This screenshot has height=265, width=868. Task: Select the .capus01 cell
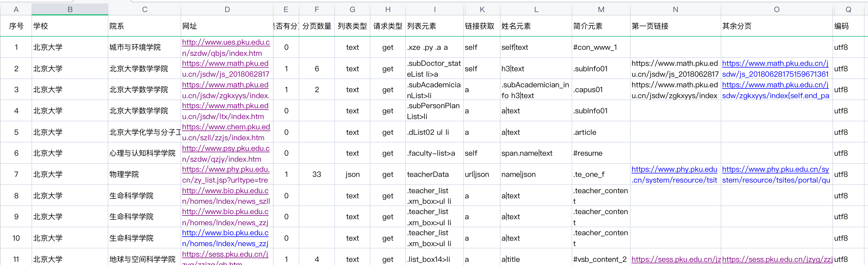point(601,90)
